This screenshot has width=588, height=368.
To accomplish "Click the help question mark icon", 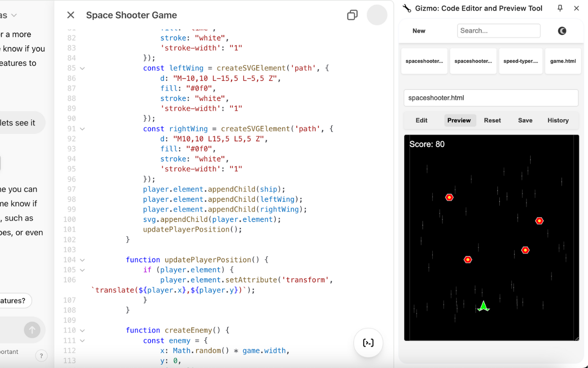I will tap(41, 355).
